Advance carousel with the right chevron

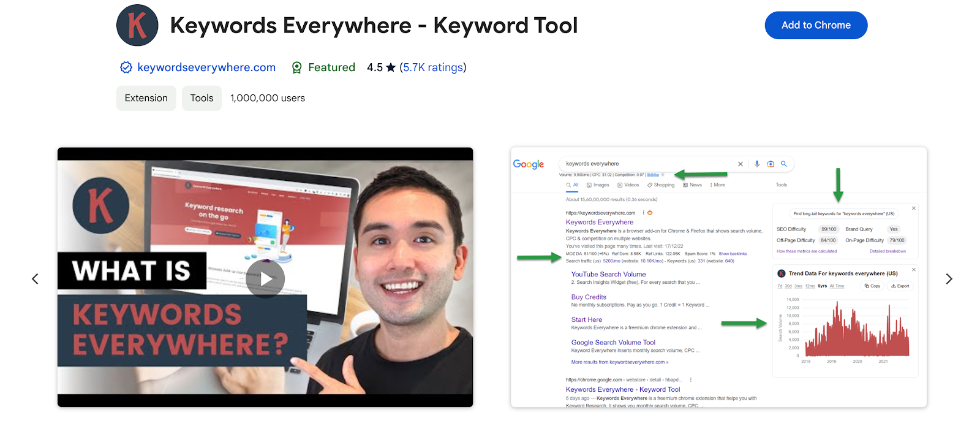(x=949, y=279)
